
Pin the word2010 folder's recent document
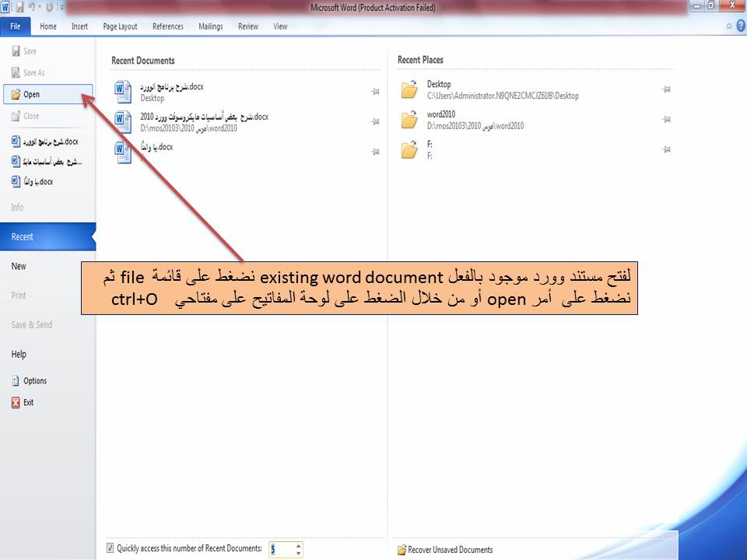click(375, 121)
